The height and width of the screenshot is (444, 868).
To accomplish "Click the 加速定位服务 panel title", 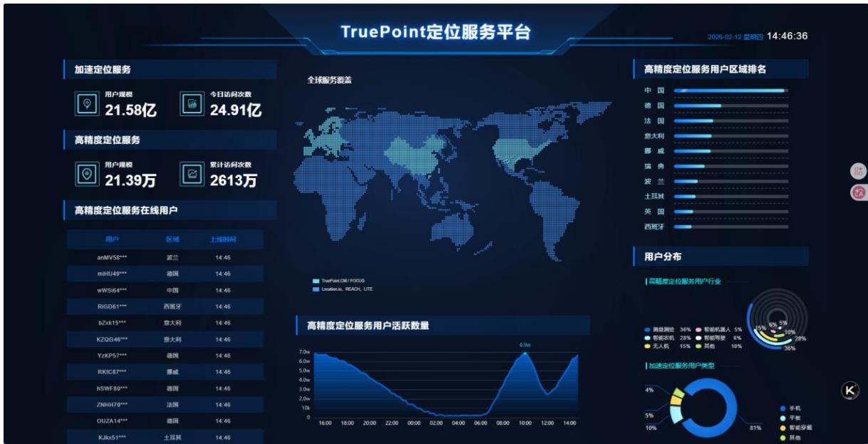I will coord(103,70).
